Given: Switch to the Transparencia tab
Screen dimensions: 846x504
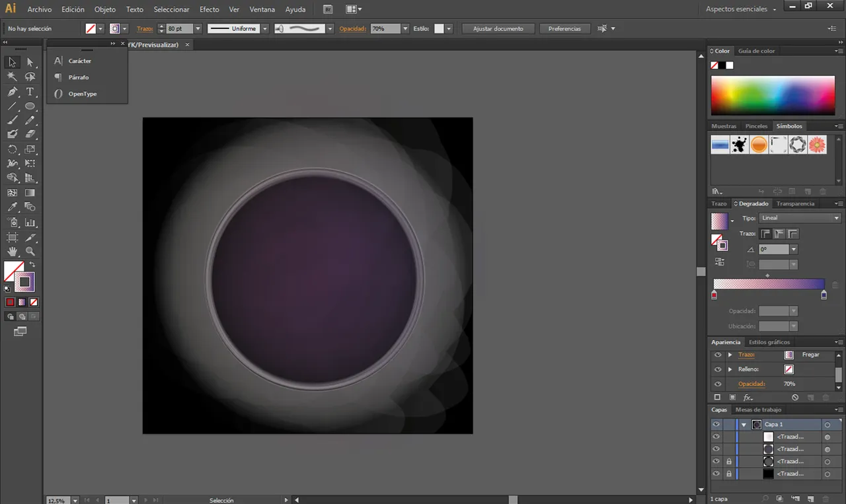Looking at the screenshot, I should [796, 203].
